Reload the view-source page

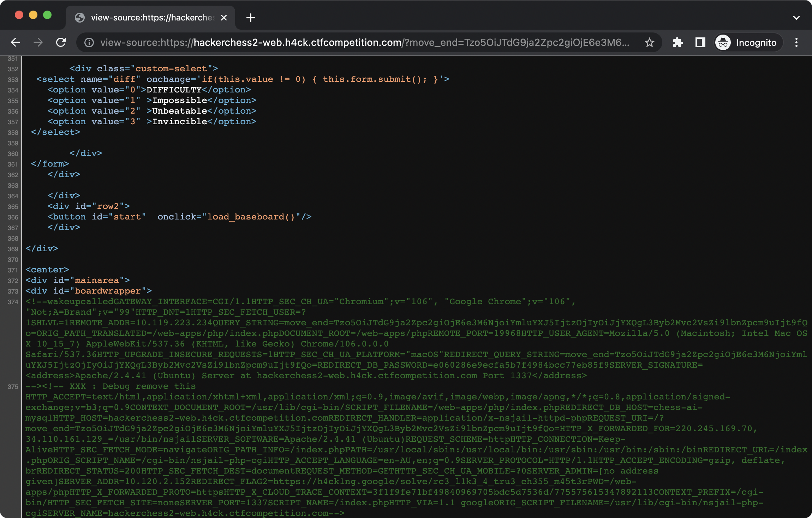pos(61,42)
